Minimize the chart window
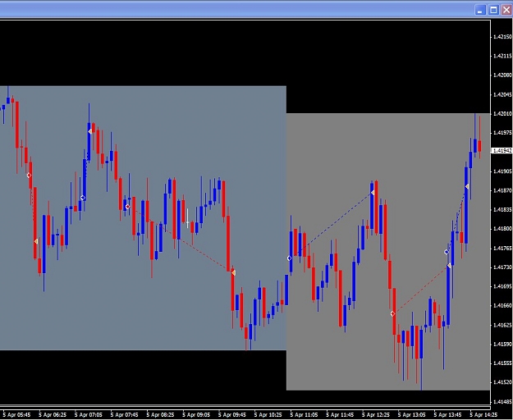 (480, 10)
